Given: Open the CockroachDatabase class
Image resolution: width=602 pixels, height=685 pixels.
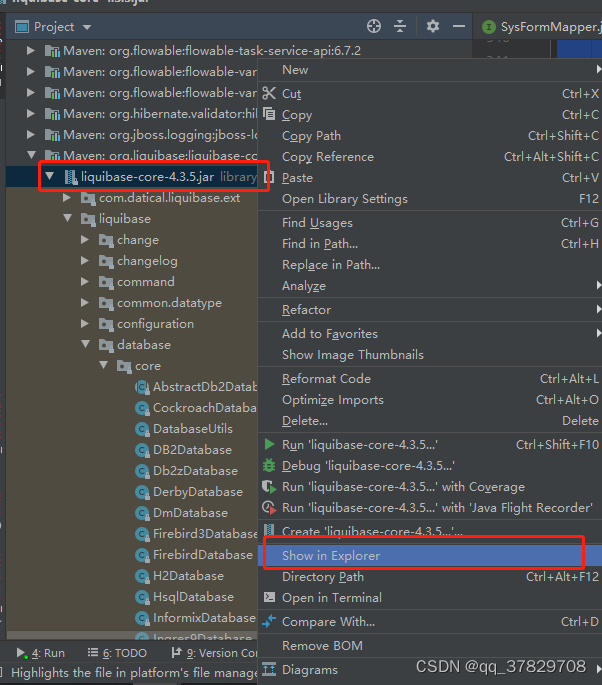Looking at the screenshot, I should coord(204,408).
